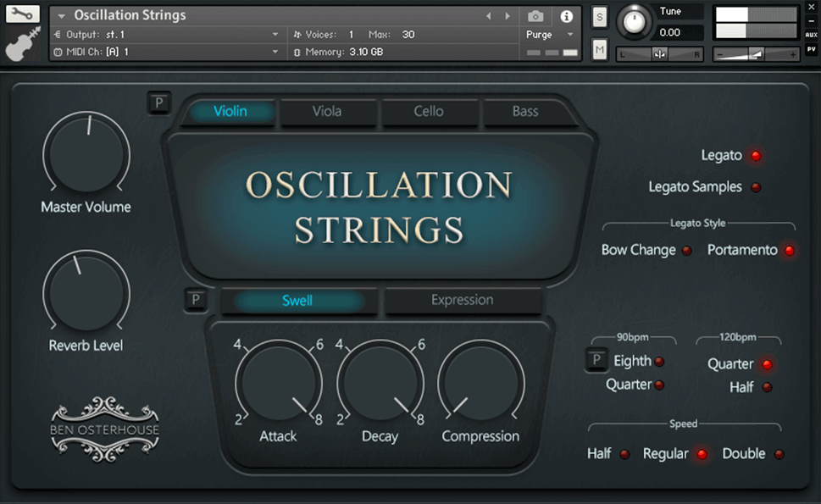Viewport: 821px width, 504px height.
Task: Go to previous instrument preset arrow
Action: tap(489, 16)
